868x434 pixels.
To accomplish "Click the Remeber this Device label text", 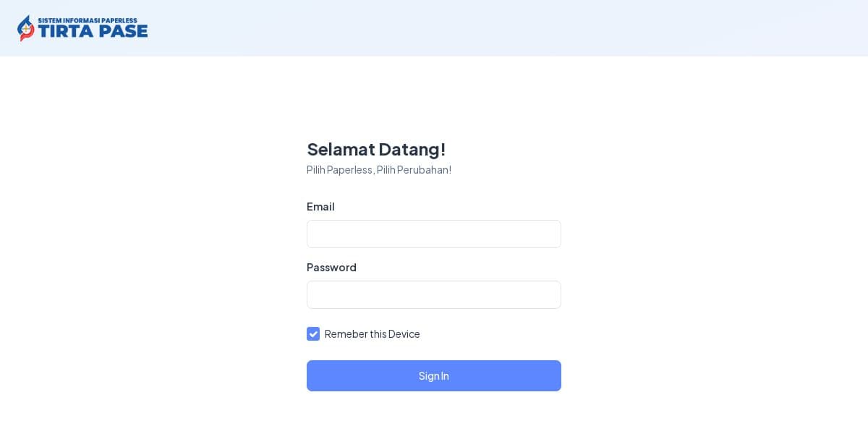I will 373,334.
